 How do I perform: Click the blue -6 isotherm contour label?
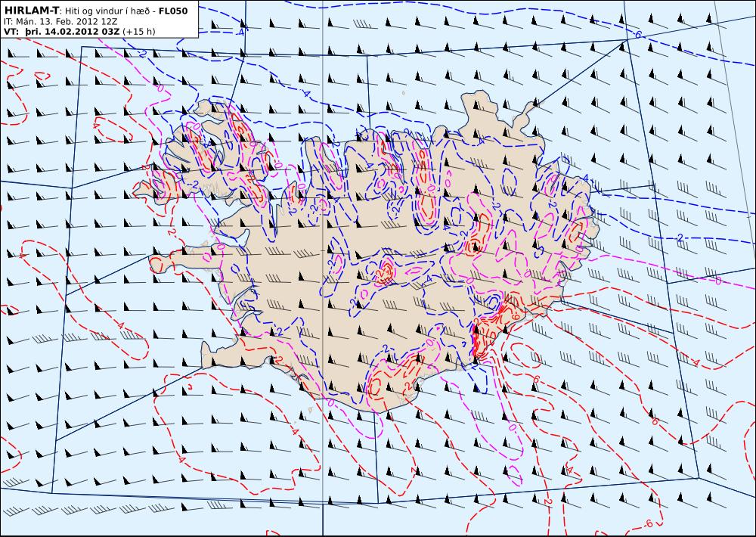(x=638, y=35)
